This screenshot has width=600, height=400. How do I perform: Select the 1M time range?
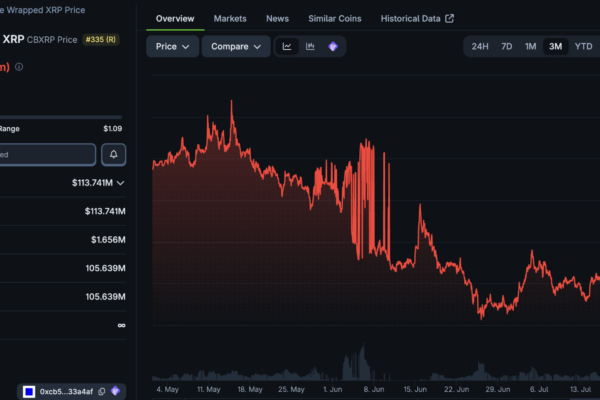[x=530, y=46]
